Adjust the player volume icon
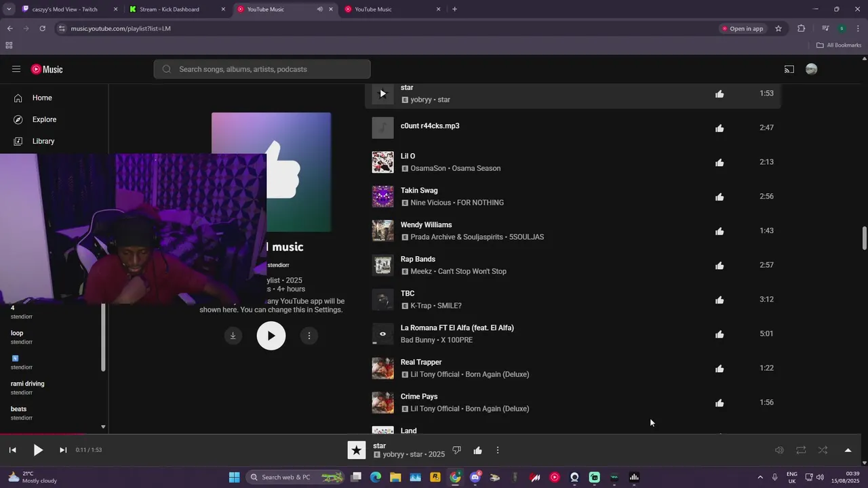 (779, 450)
